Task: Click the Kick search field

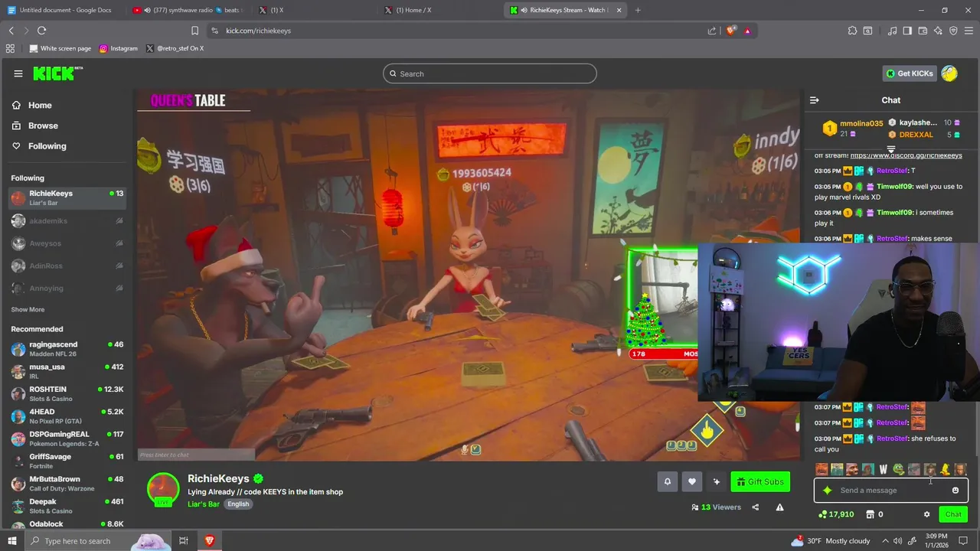Action: [x=490, y=73]
